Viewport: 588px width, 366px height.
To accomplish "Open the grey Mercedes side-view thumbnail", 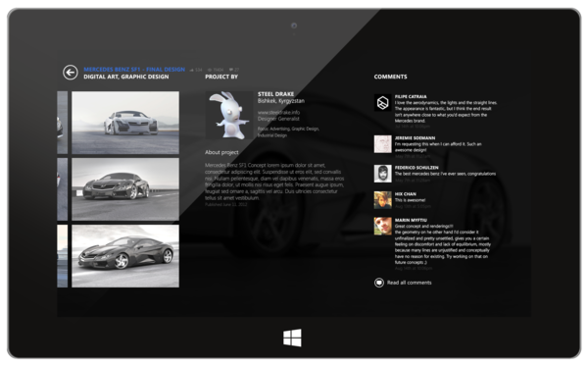I will [125, 256].
